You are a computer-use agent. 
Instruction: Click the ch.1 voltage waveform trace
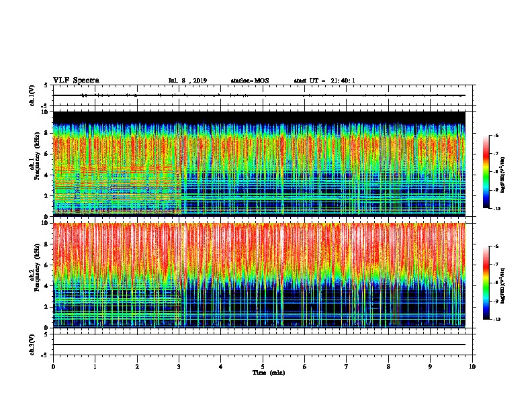[259, 95]
